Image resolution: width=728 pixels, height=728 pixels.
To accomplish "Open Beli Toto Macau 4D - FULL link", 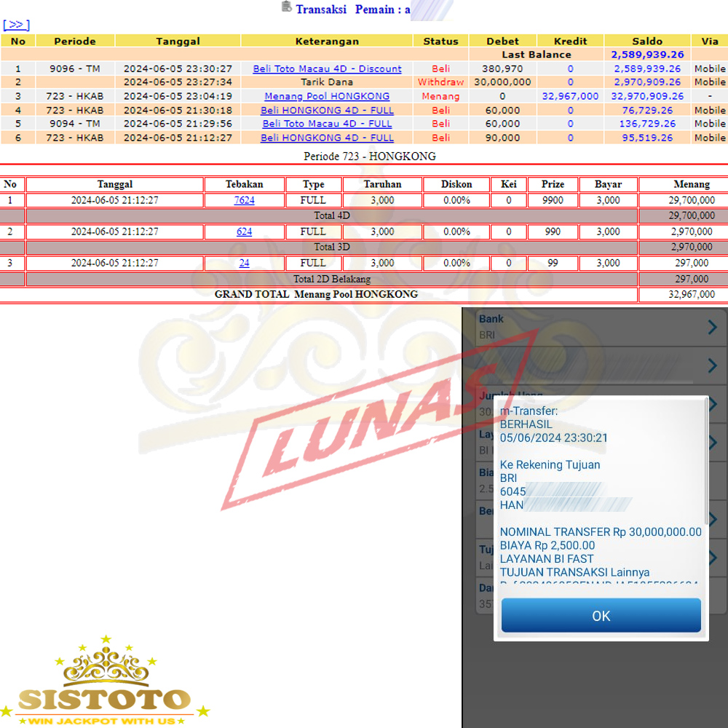I will coord(327,124).
